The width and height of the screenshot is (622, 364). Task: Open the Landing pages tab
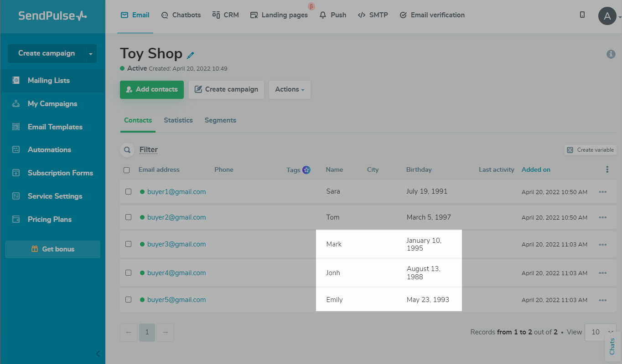pyautogui.click(x=279, y=15)
